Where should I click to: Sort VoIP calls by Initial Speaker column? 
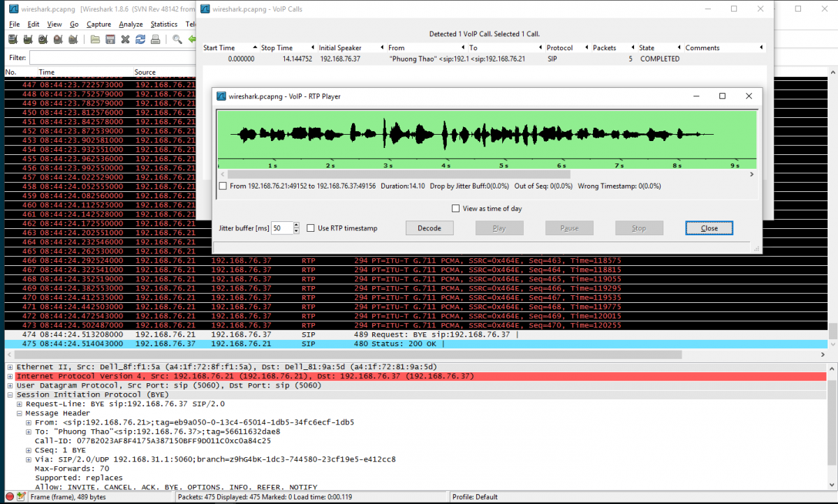351,47
